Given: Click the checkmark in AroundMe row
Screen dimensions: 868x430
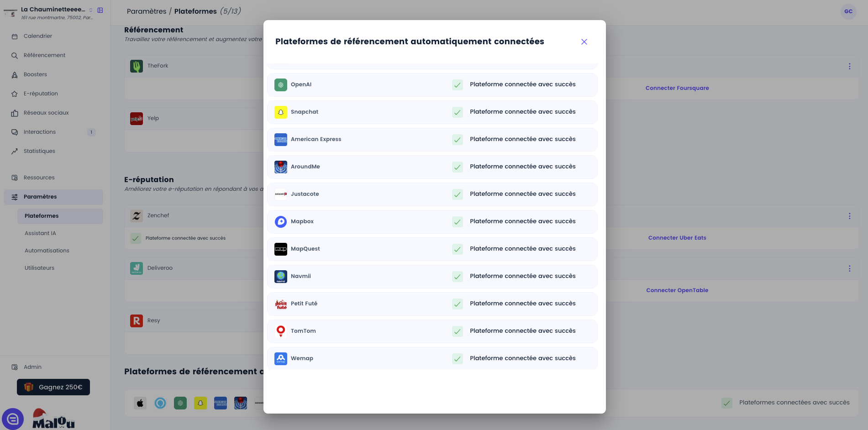Looking at the screenshot, I should click(458, 167).
